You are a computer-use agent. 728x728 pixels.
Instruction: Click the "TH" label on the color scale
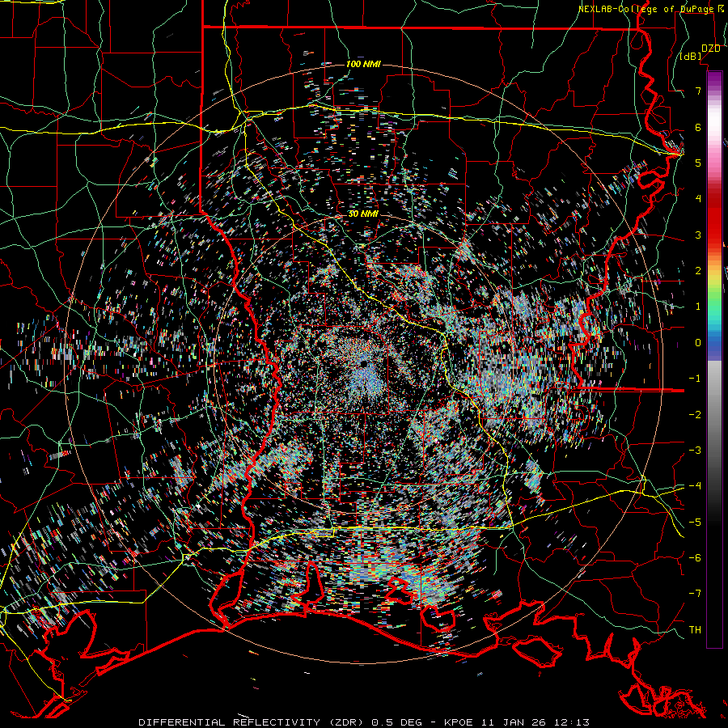click(695, 629)
